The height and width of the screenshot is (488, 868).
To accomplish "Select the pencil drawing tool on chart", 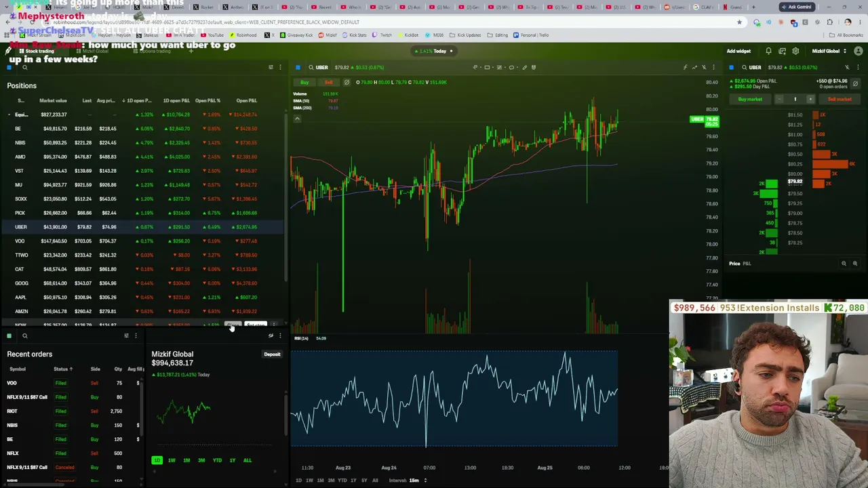I will click(x=524, y=67).
